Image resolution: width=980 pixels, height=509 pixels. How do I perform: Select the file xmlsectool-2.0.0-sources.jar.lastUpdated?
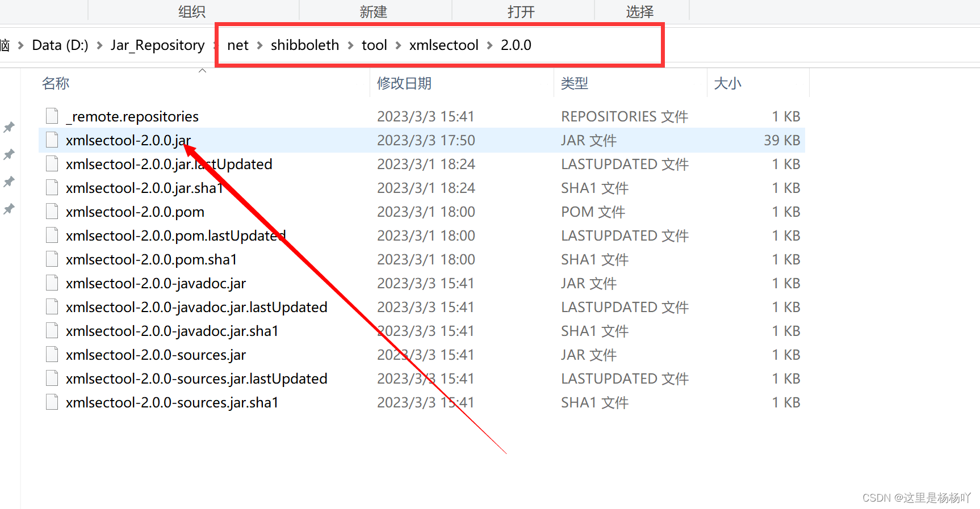coord(196,378)
